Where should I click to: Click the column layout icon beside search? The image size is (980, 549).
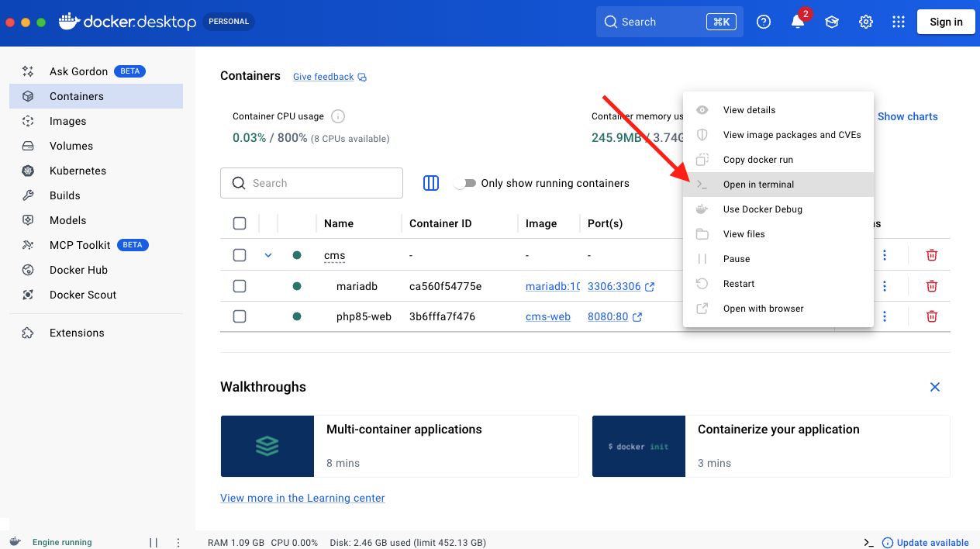tap(431, 183)
